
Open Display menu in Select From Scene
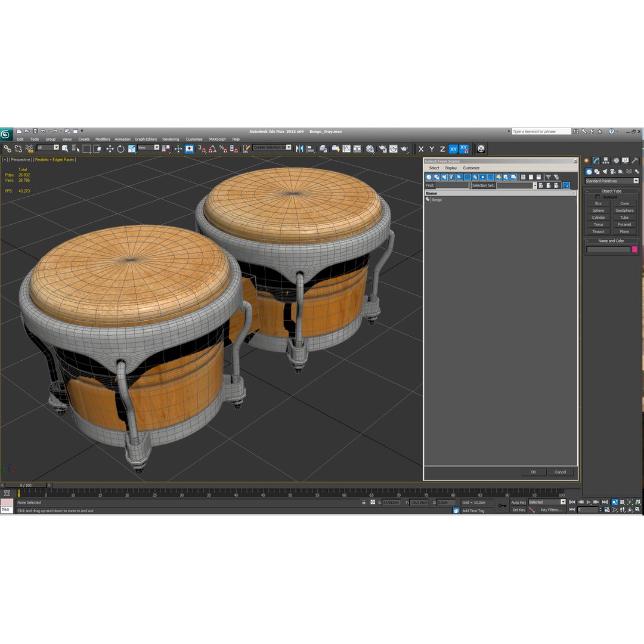tap(451, 168)
